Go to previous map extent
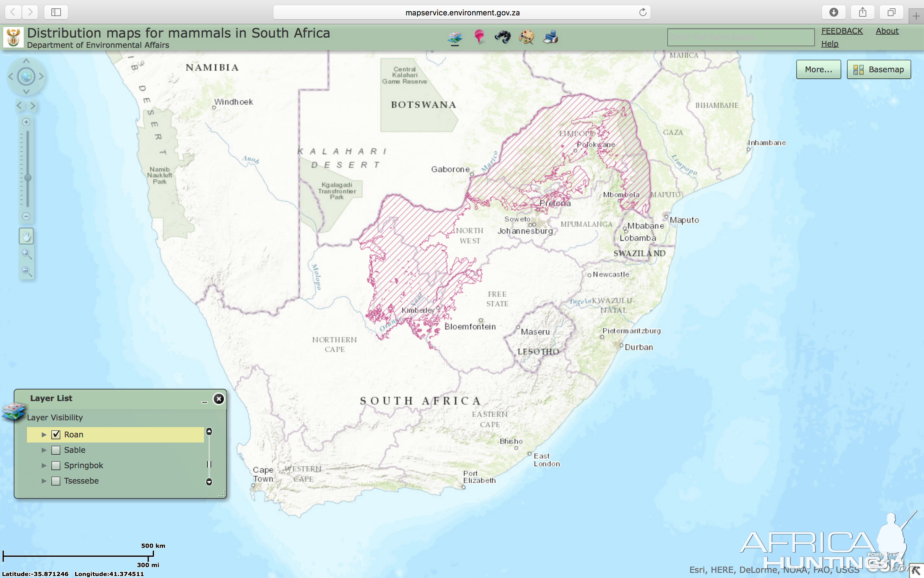This screenshot has width=924, height=578. click(x=19, y=106)
